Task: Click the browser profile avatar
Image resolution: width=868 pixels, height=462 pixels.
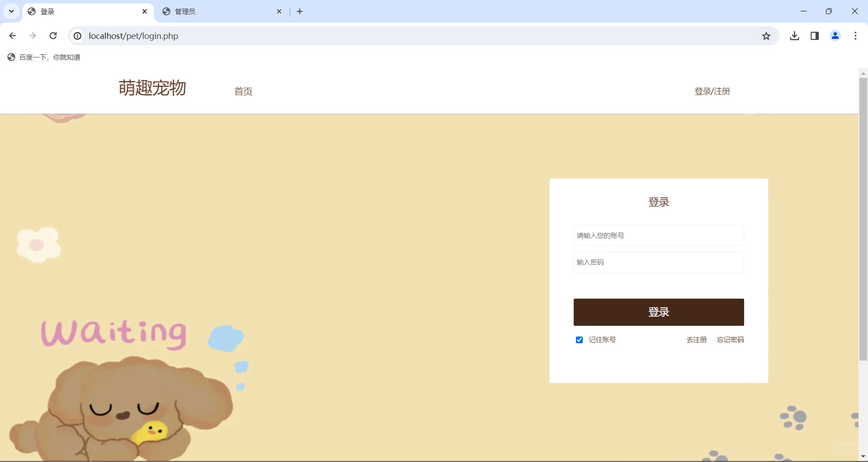Action: [835, 36]
